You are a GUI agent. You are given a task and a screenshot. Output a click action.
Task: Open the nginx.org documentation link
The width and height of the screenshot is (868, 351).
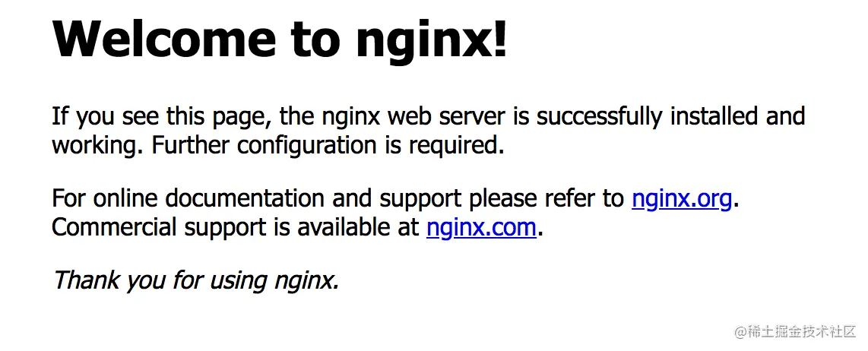pyautogui.click(x=682, y=198)
